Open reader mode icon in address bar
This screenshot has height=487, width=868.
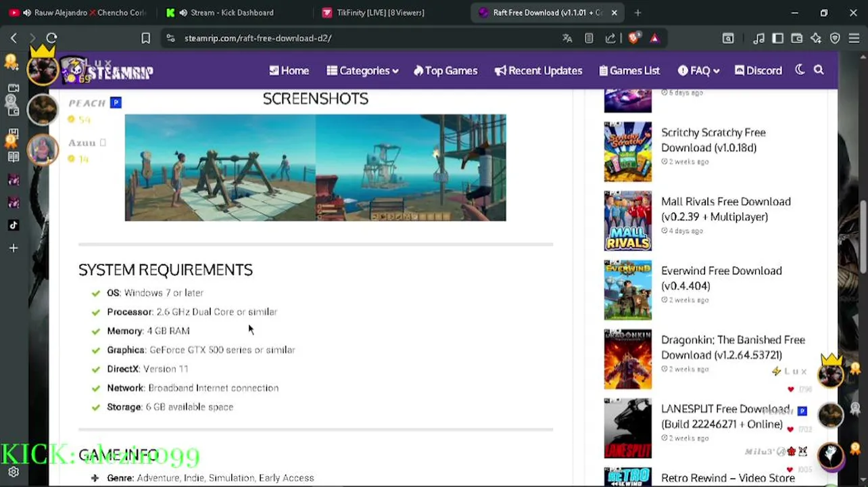click(x=589, y=39)
